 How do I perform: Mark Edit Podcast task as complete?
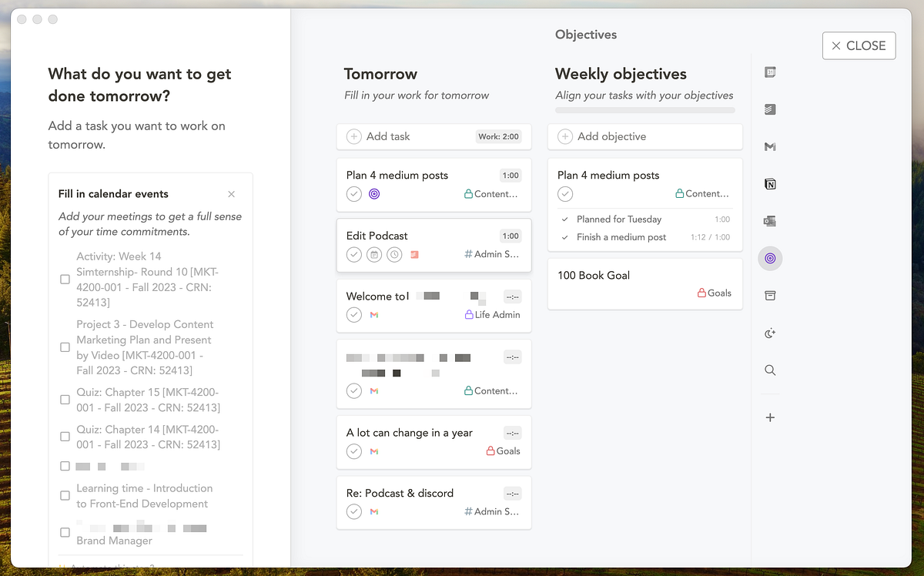tap(354, 255)
